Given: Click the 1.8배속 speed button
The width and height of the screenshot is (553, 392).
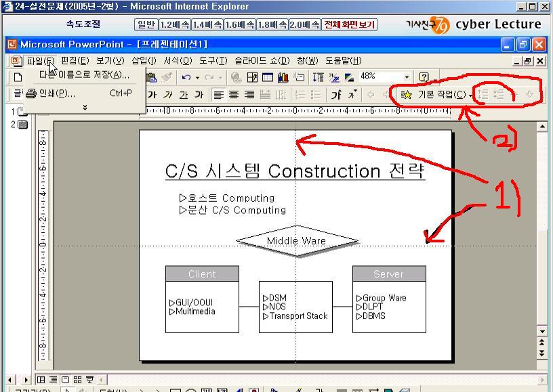Looking at the screenshot, I should pyautogui.click(x=272, y=24).
